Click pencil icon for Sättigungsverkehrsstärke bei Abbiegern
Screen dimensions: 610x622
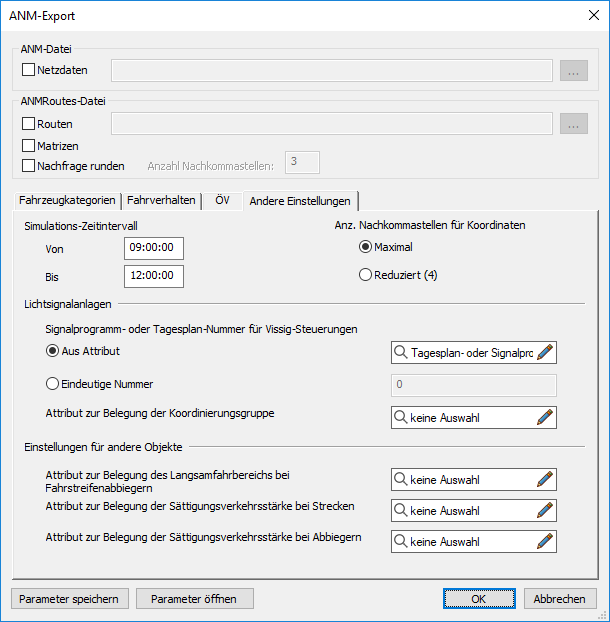[x=545, y=542]
